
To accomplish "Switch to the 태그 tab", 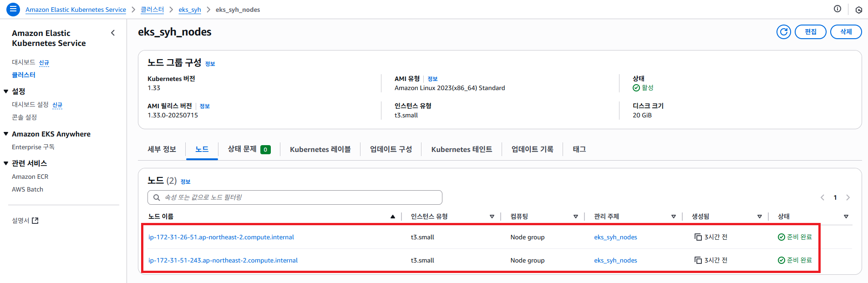I will click(x=579, y=149).
